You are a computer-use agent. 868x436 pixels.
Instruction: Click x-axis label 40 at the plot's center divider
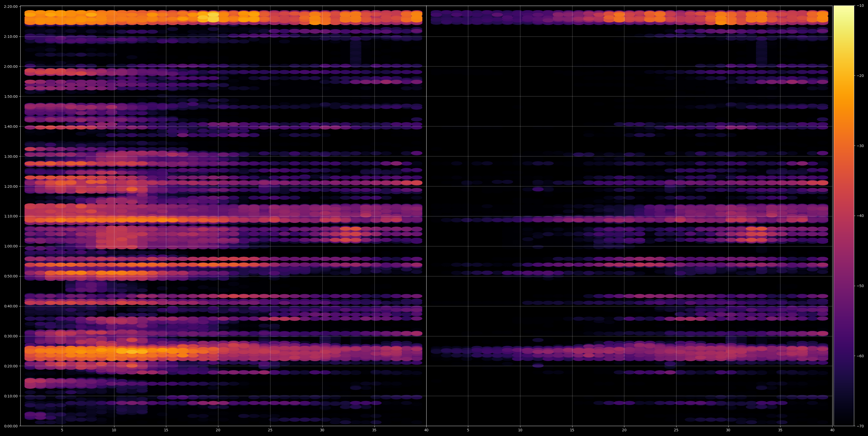coord(426,430)
